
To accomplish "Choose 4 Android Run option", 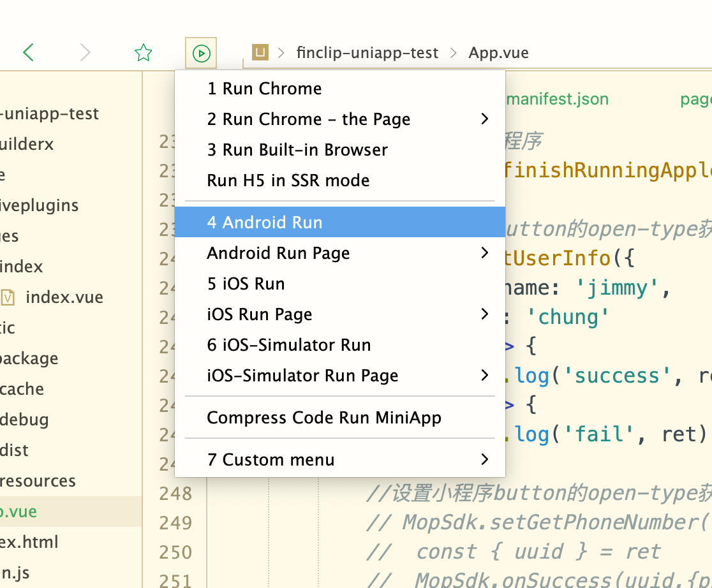I will coord(265,223).
